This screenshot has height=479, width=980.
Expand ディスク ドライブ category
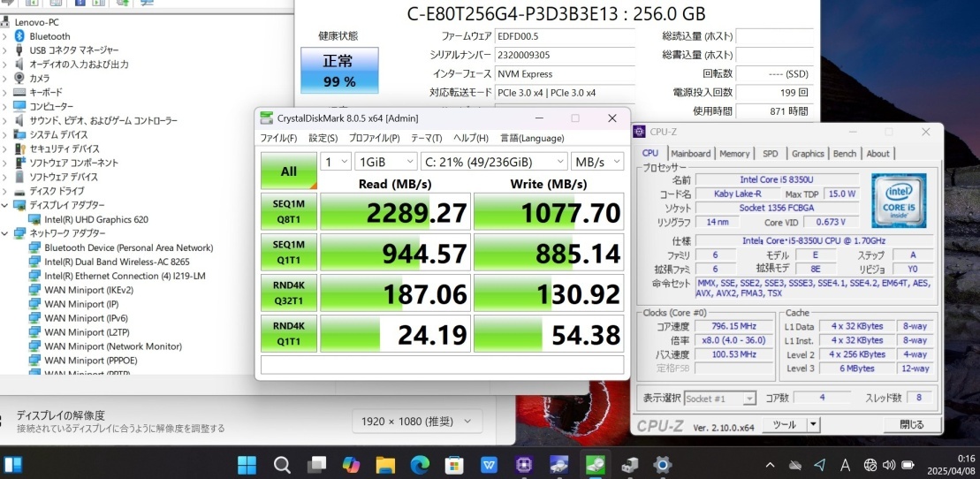point(5,191)
